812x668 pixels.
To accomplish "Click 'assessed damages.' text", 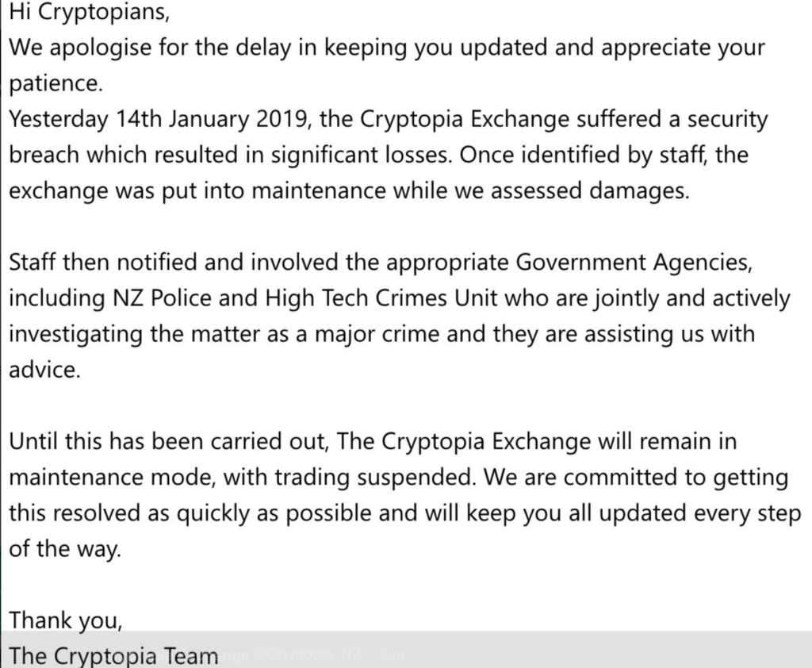I will click(x=590, y=190).
